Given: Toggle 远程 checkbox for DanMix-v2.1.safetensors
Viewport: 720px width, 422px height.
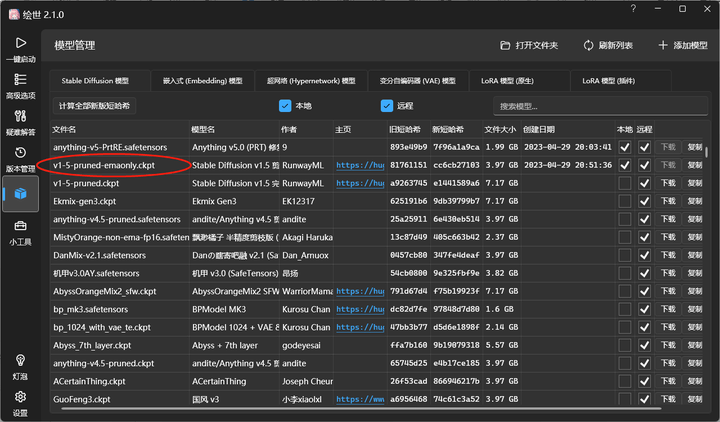Looking at the screenshot, I should coord(644,255).
